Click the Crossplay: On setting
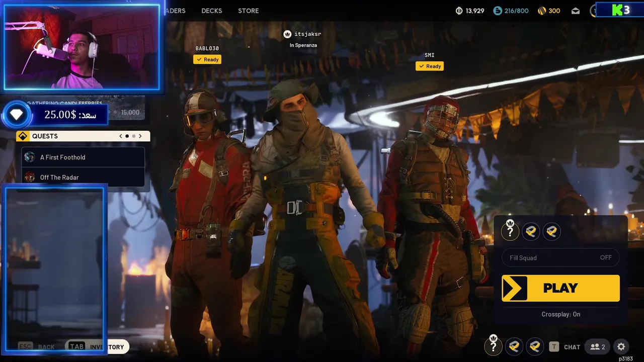Screen dimensions: 644x362 pyautogui.click(x=560, y=314)
